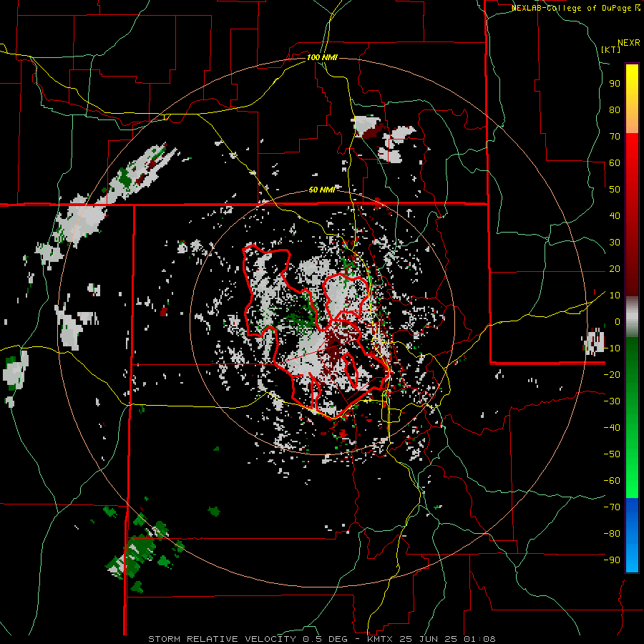The height and width of the screenshot is (644, 644).
Task: Click the 30 value on velocity scale
Action: 615,243
